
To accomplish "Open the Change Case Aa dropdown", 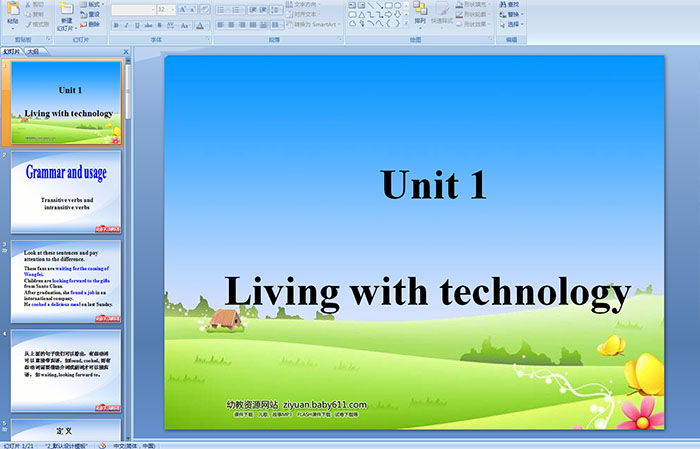I will pyautogui.click(x=185, y=25).
